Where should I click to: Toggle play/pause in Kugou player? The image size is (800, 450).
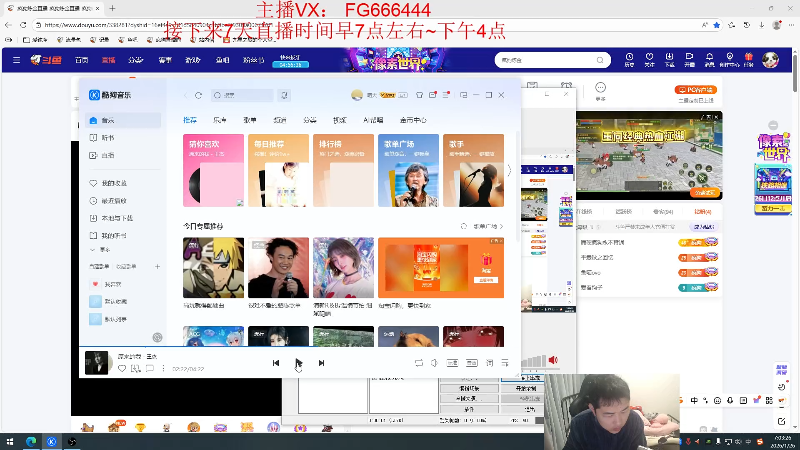click(x=298, y=363)
